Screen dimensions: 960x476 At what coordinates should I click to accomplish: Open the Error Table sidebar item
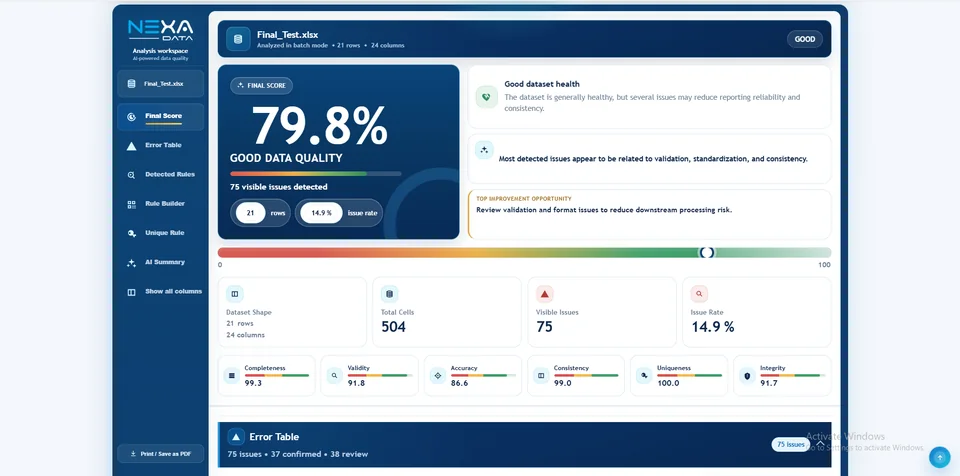point(160,146)
